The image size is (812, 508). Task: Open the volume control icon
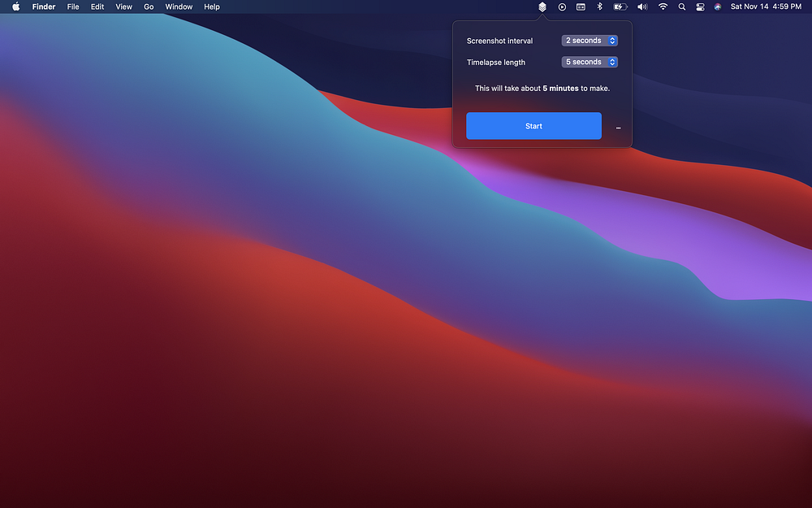coord(642,7)
